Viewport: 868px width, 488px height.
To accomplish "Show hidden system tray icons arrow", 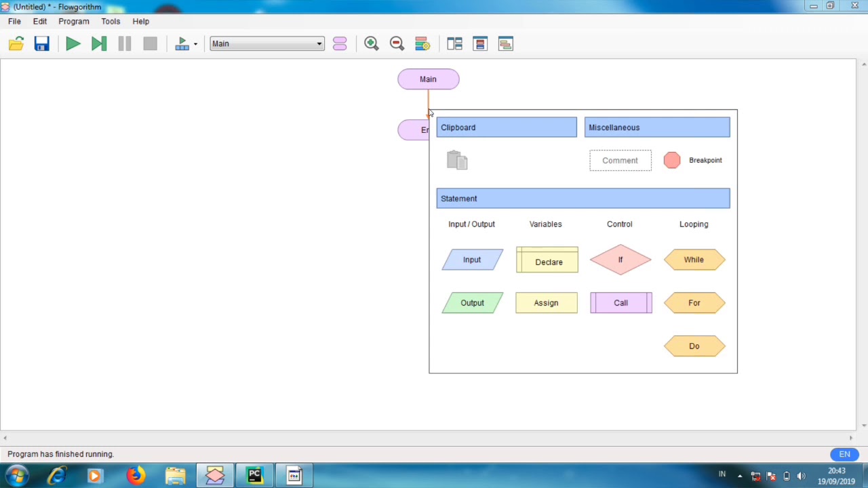I will click(x=740, y=476).
